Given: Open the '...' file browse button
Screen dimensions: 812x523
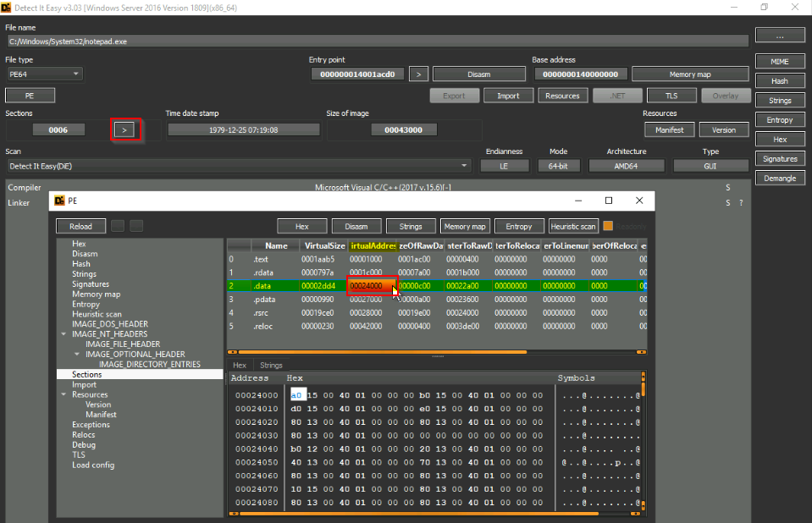Looking at the screenshot, I should [x=780, y=36].
